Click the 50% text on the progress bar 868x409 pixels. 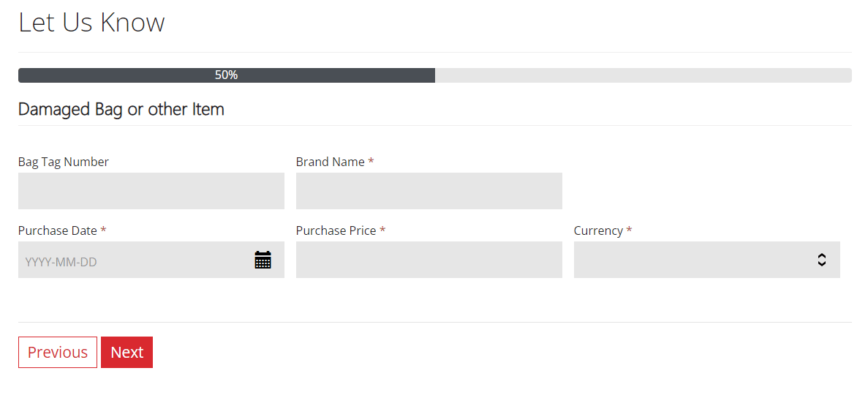click(x=226, y=75)
